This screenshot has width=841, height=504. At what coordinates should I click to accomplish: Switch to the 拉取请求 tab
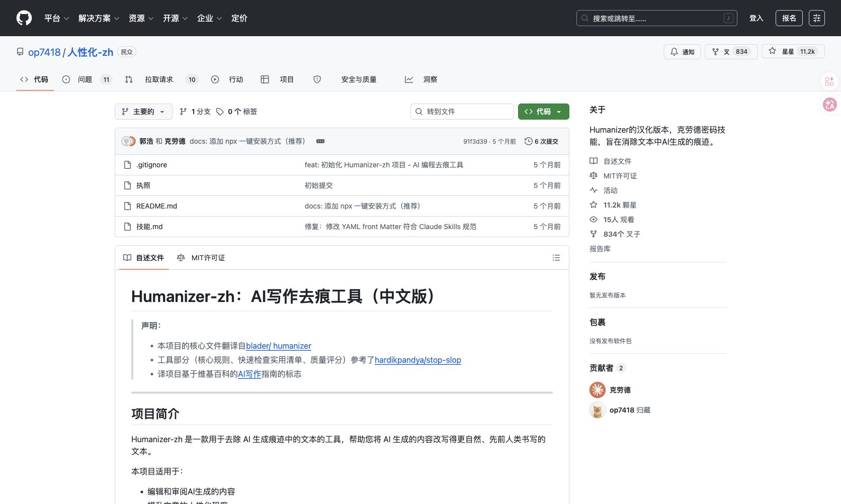point(161,79)
